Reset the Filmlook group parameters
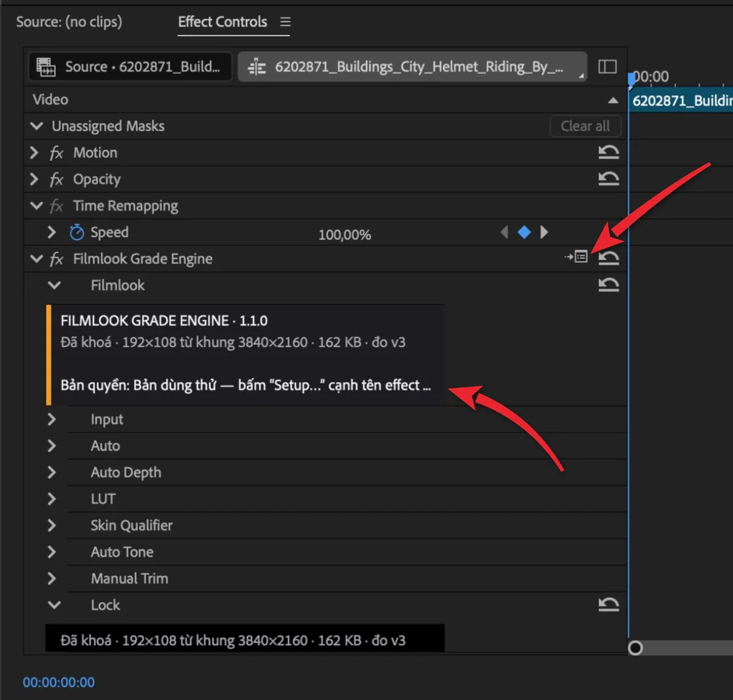This screenshot has height=700, width=733. pos(609,285)
